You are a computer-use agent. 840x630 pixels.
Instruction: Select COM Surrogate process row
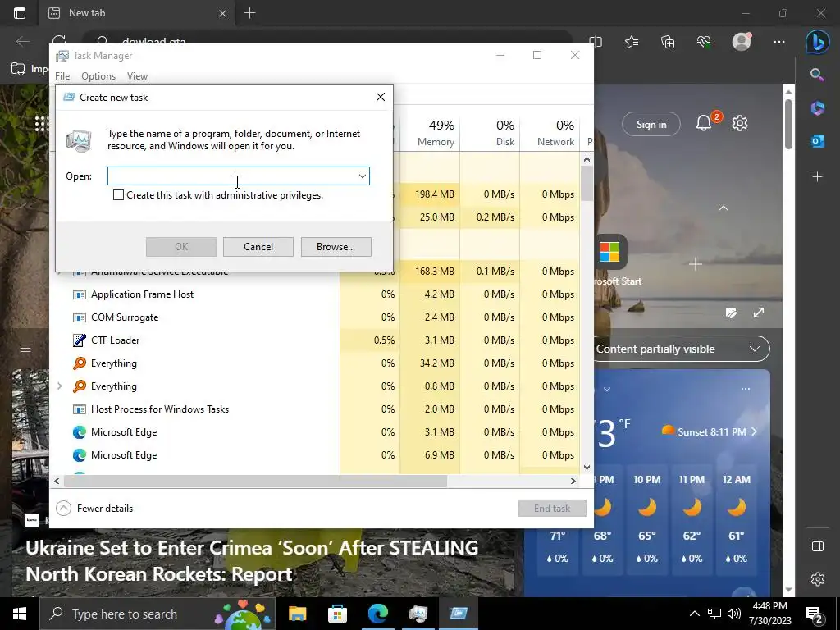pyautogui.click(x=315, y=317)
